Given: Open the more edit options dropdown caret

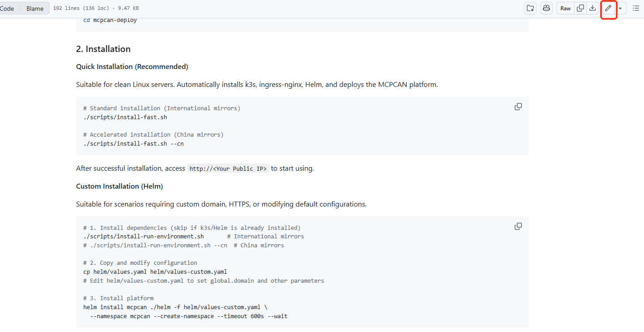Looking at the screenshot, I should click(x=620, y=9).
